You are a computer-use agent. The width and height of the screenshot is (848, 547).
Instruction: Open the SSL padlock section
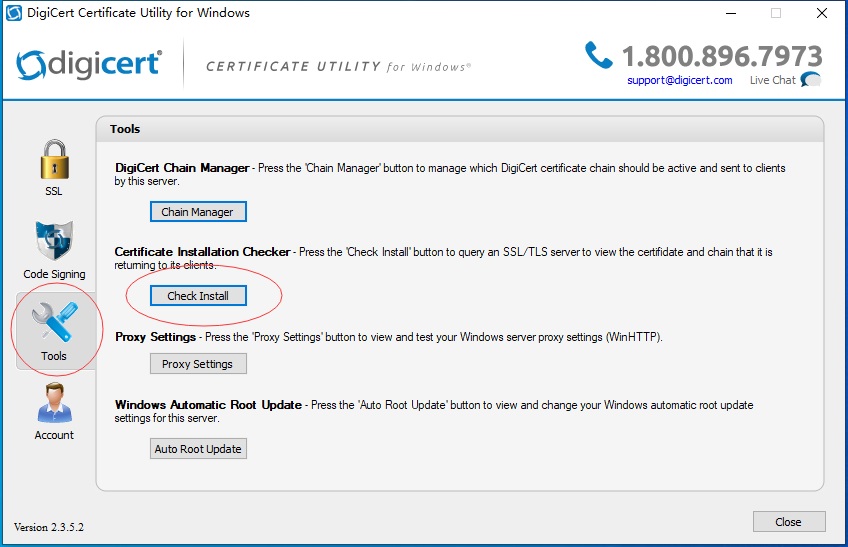click(x=54, y=167)
